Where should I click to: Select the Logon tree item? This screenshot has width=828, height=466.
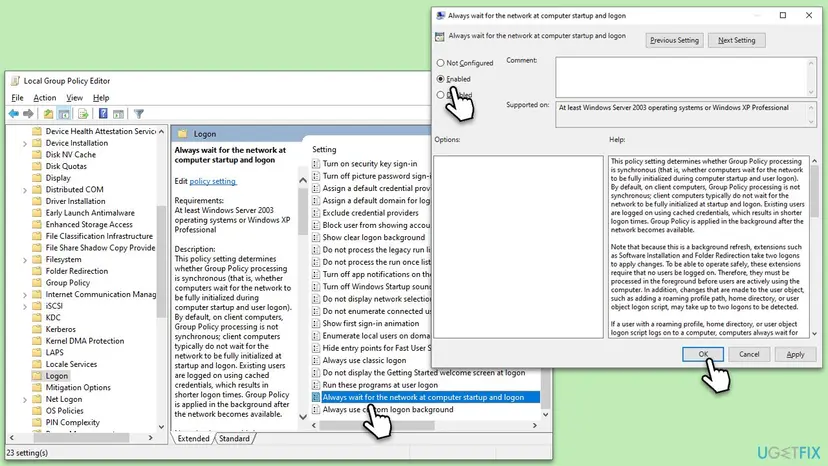pos(57,376)
